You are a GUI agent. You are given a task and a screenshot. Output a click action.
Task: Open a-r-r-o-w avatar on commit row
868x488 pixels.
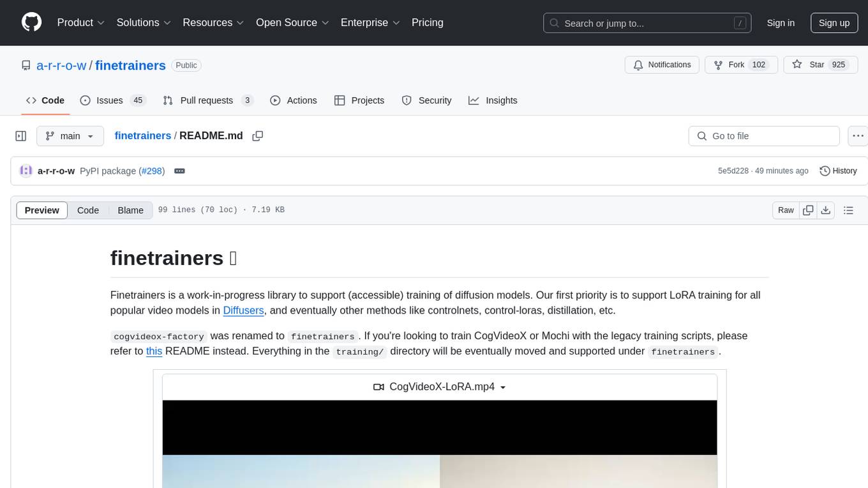[x=26, y=171]
